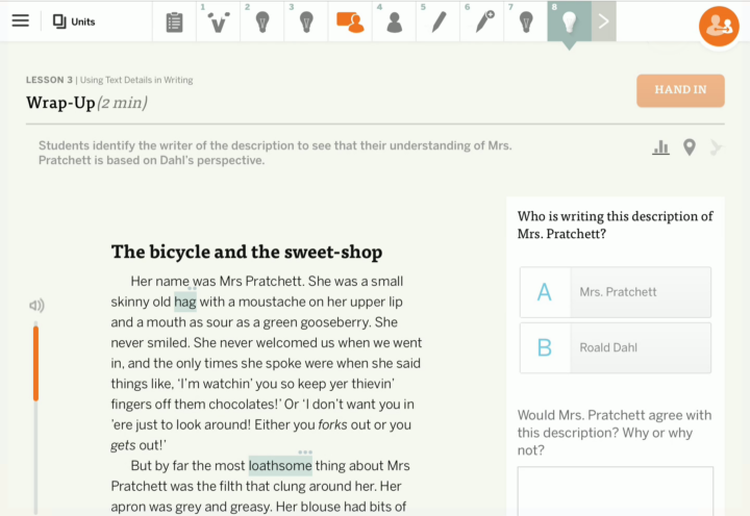Open the bar chart results icon
This screenshot has width=750, height=516.
pyautogui.click(x=661, y=147)
